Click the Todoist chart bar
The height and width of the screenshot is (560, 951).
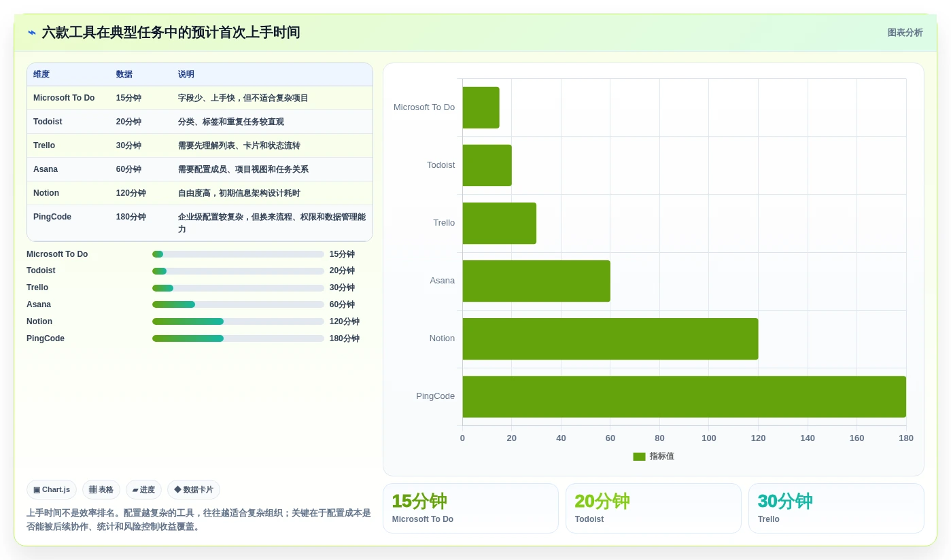point(487,165)
